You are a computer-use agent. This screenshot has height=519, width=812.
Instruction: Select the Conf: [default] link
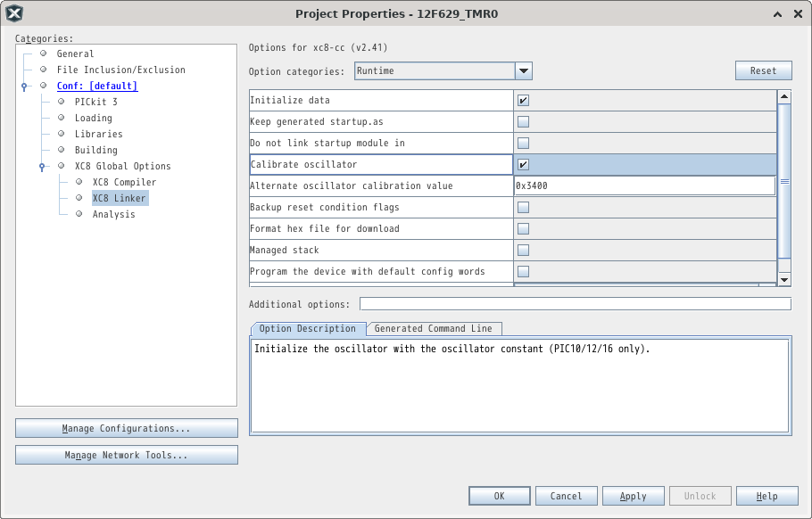(97, 86)
